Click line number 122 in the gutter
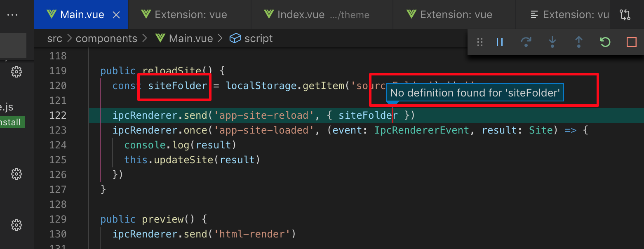 [x=58, y=115]
